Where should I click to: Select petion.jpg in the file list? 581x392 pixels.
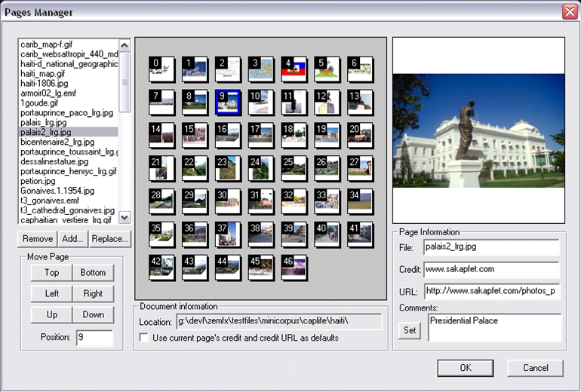(38, 181)
